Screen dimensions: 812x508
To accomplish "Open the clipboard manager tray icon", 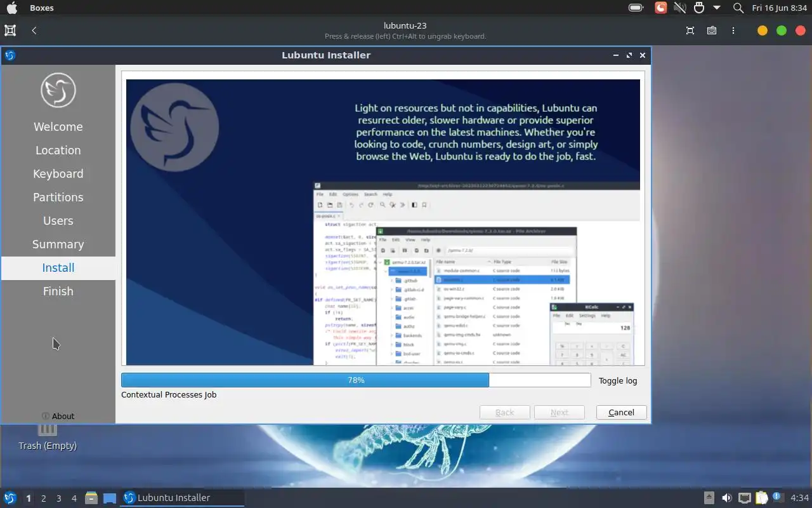I will [x=762, y=498].
